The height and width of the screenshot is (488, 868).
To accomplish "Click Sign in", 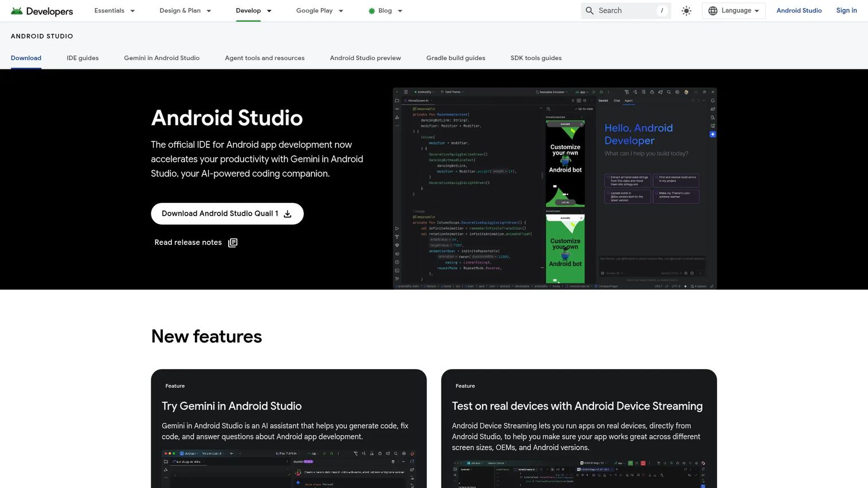I will 846,10.
